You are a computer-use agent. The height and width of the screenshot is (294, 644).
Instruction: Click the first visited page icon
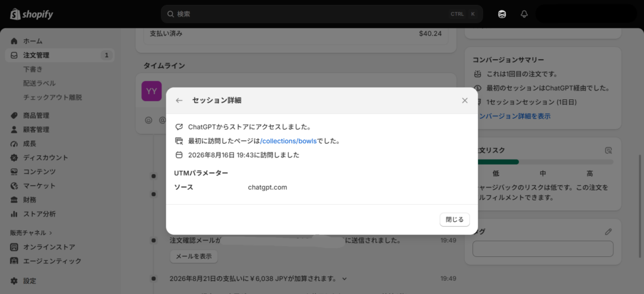[x=179, y=141]
